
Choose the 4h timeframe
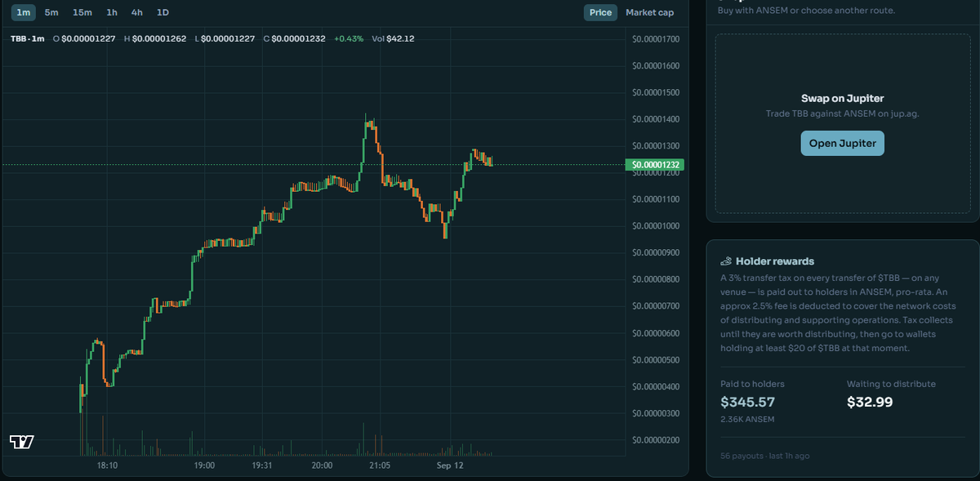pyautogui.click(x=137, y=12)
